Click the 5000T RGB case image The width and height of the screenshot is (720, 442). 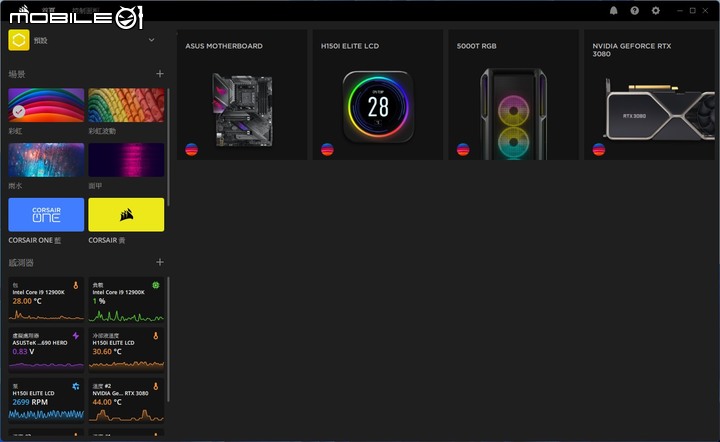tap(513, 114)
